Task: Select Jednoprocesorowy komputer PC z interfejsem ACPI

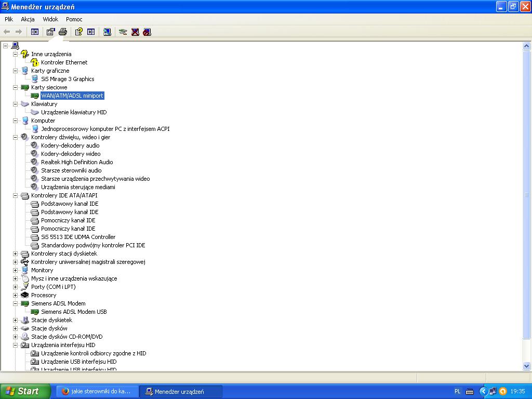Action: coord(105,129)
